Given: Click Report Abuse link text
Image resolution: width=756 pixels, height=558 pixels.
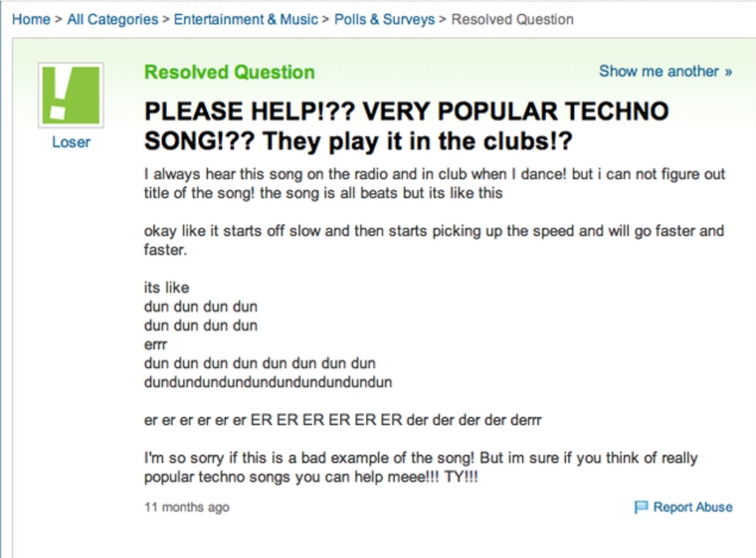Looking at the screenshot, I should 693,507.
